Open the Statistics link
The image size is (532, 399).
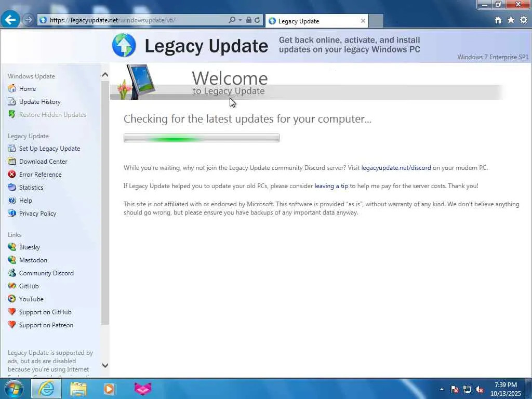[31, 187]
